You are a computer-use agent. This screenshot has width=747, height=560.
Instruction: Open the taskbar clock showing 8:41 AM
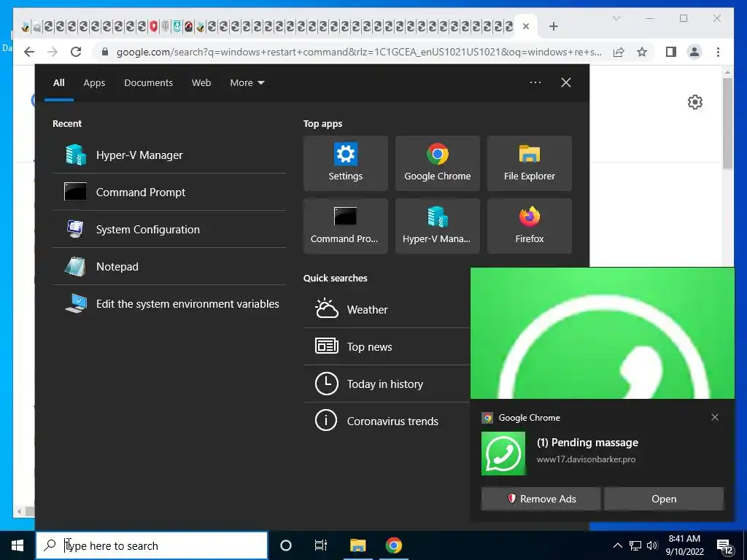[684, 545]
